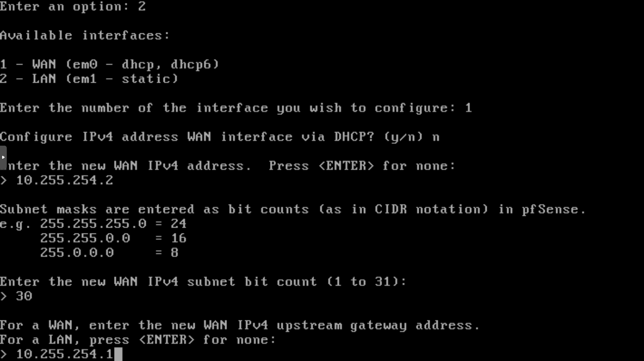Expand the side panel arrow handle
644x361 pixels.
pos(3,157)
